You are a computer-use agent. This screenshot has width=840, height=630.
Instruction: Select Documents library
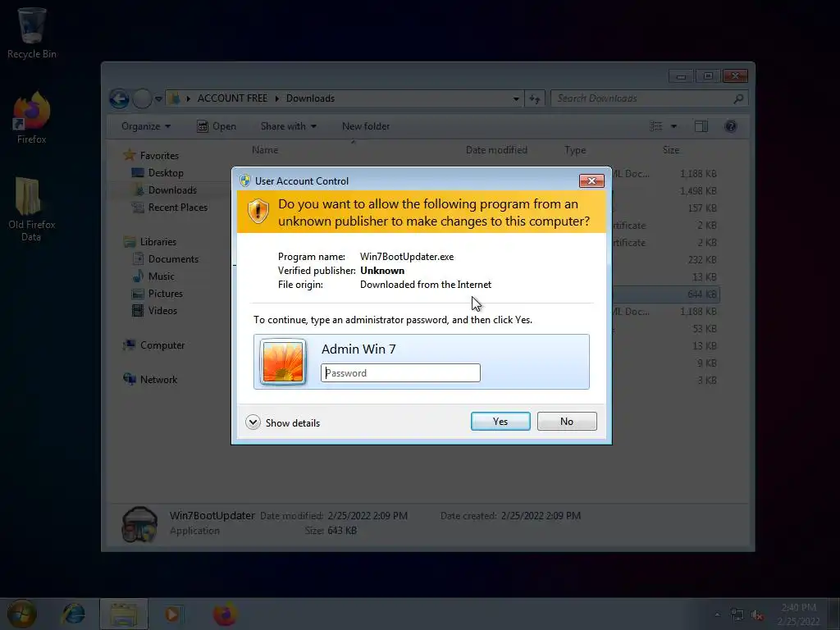(x=173, y=259)
